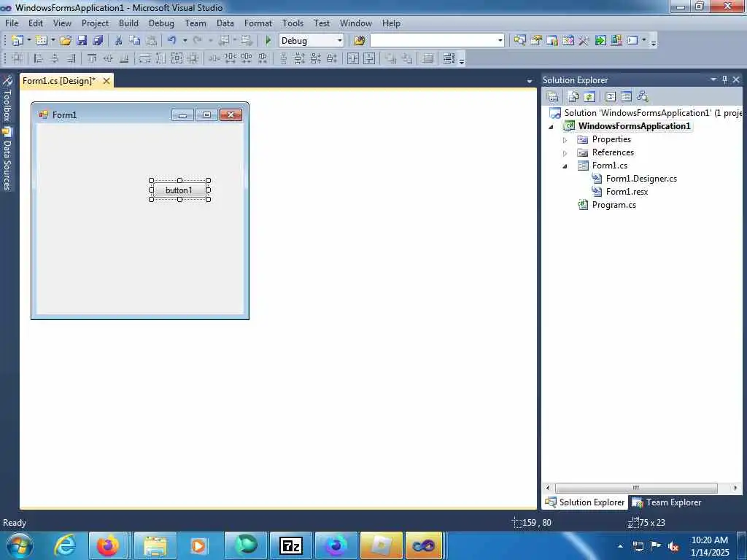Click Align Tops in the Layout toolbar

tap(92, 58)
